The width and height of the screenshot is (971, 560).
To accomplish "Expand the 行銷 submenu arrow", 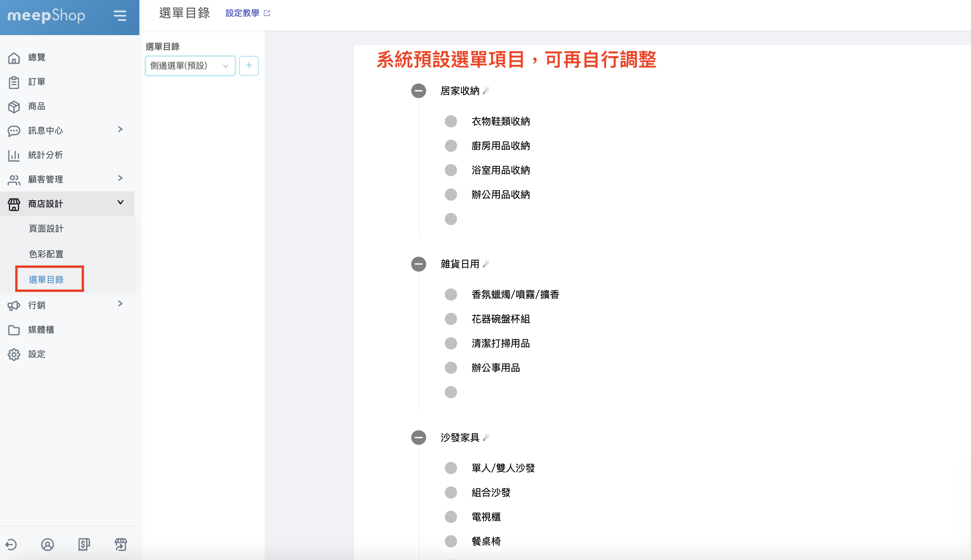I will click(120, 304).
